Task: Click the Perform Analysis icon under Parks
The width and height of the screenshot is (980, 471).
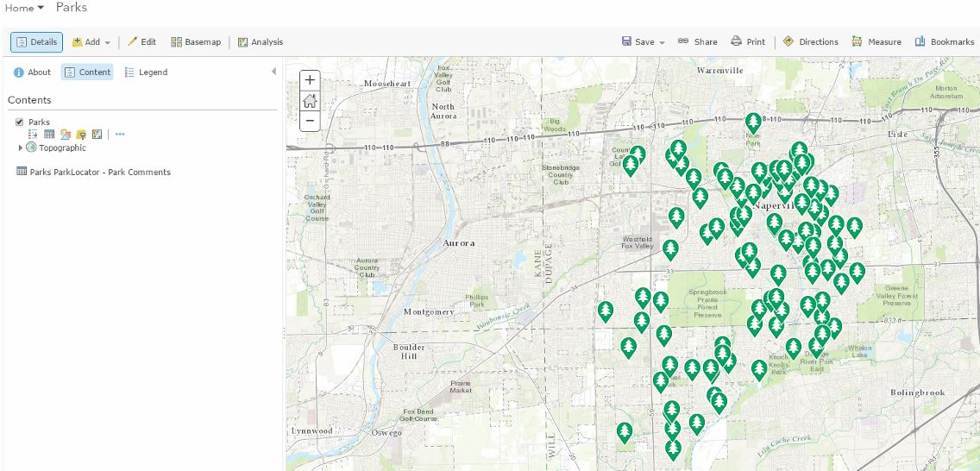Action: coord(97,134)
